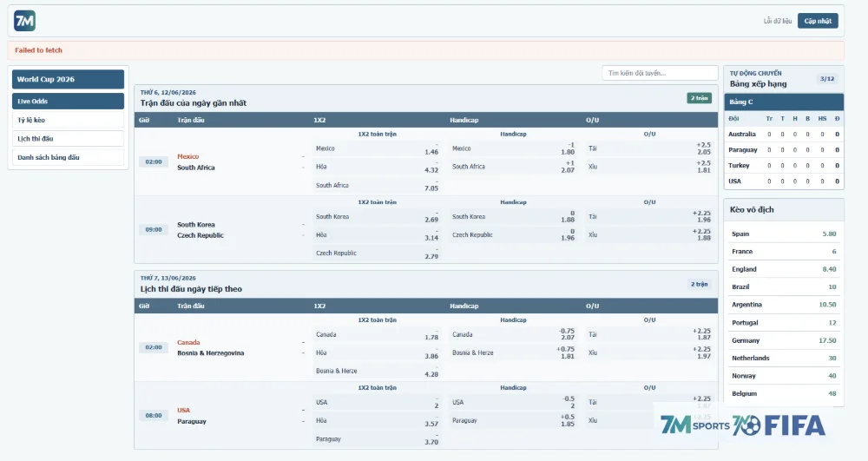Image resolution: width=868 pixels, height=461 pixels.
Task: Click the Cập nhật update button
Action: [818, 21]
